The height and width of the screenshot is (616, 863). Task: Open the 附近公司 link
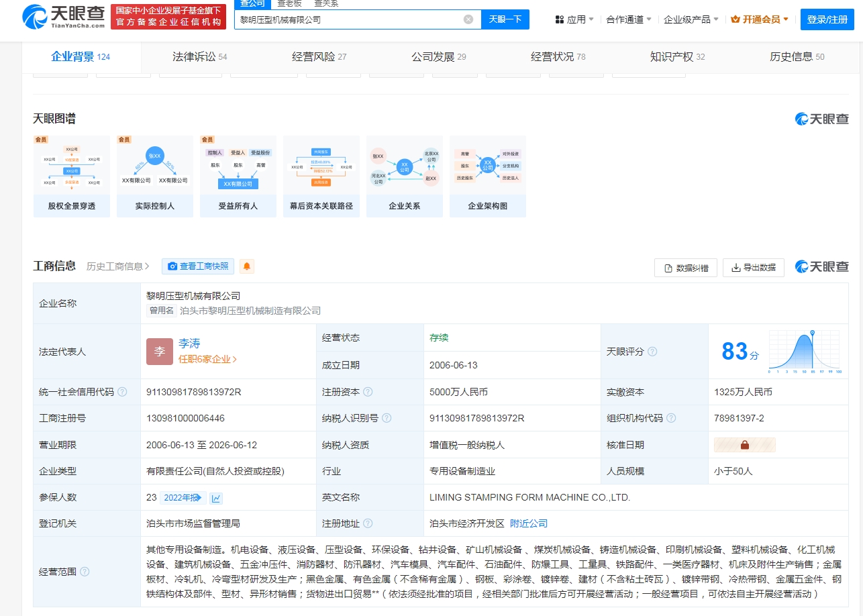tap(529, 523)
